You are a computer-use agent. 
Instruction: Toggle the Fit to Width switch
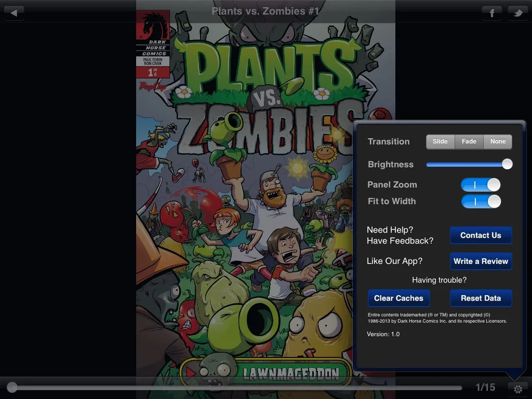[x=481, y=202]
